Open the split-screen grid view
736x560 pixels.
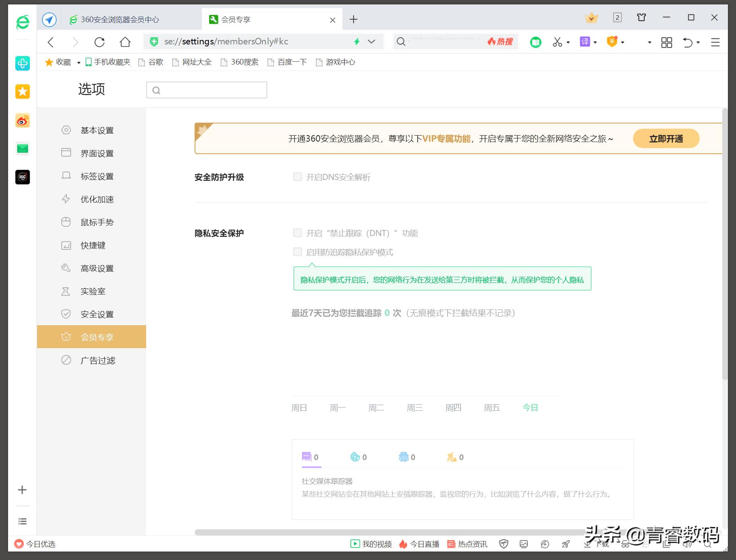tap(666, 42)
